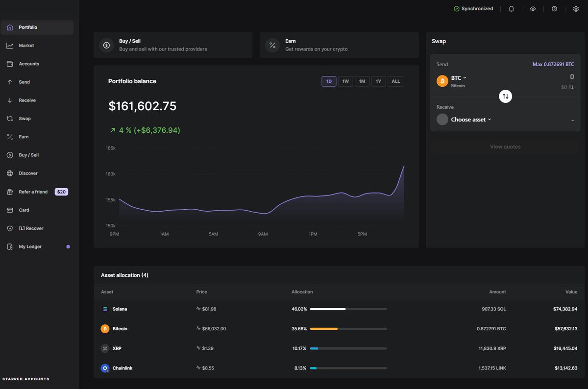This screenshot has width=588, height=389.
Task: Click the orange Bitcoin icon in Swap panel
Action: pos(442,81)
